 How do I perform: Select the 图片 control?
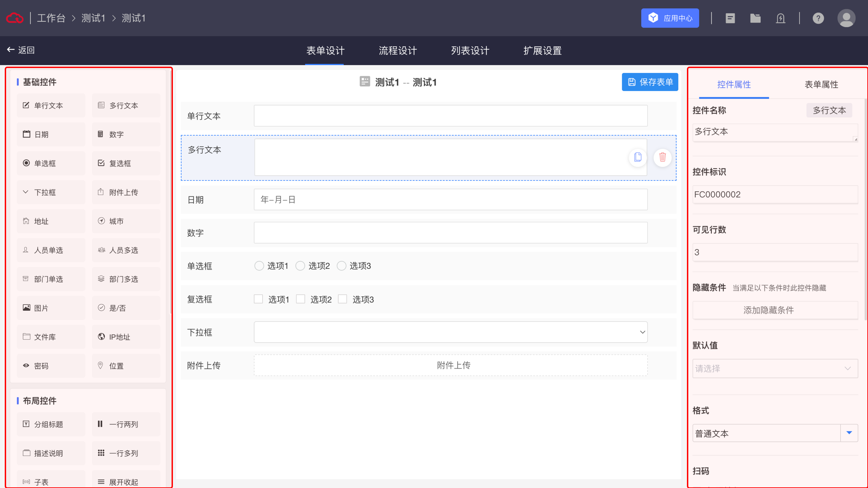tap(51, 308)
